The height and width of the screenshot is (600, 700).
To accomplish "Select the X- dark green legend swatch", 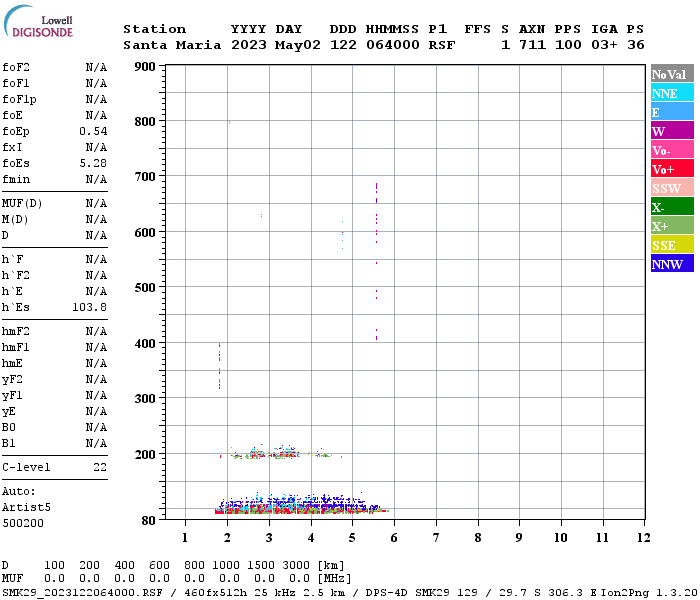I will tap(672, 207).
